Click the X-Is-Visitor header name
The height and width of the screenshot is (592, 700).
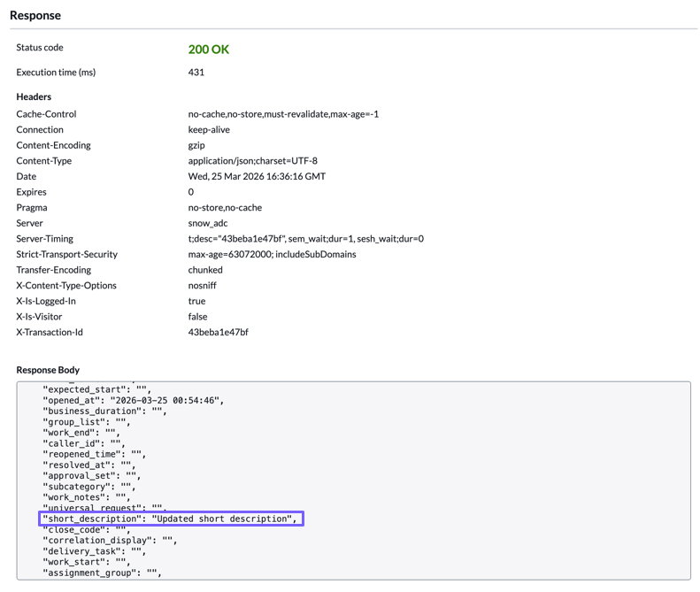tap(39, 317)
